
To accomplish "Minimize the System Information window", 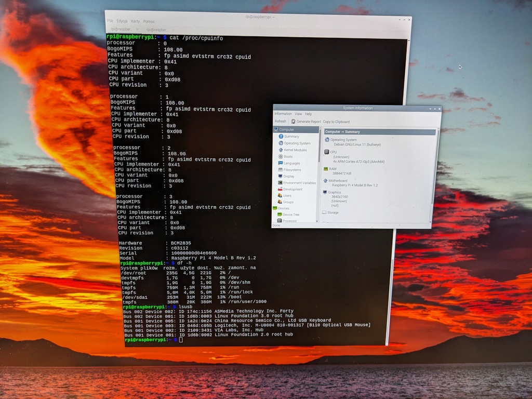I will [430, 109].
